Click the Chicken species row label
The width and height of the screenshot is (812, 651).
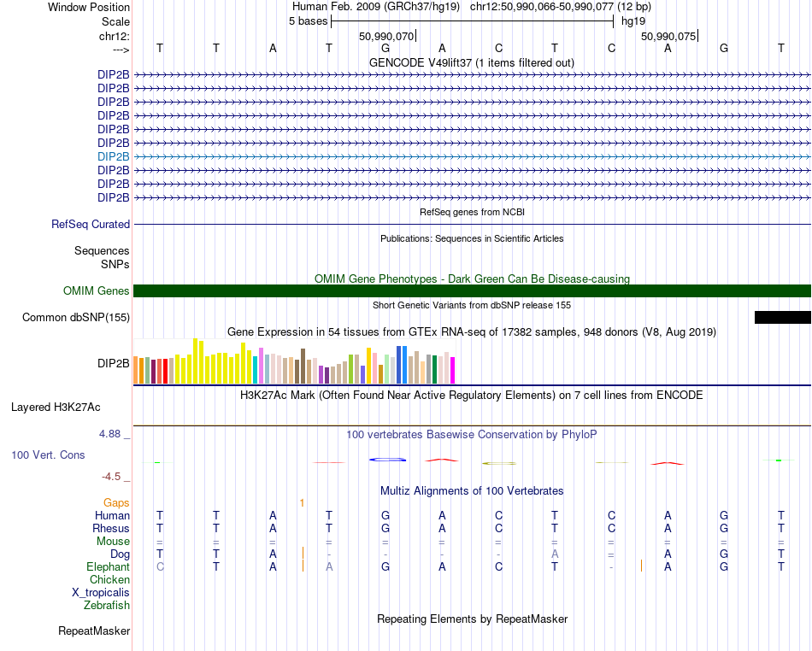tap(109, 579)
